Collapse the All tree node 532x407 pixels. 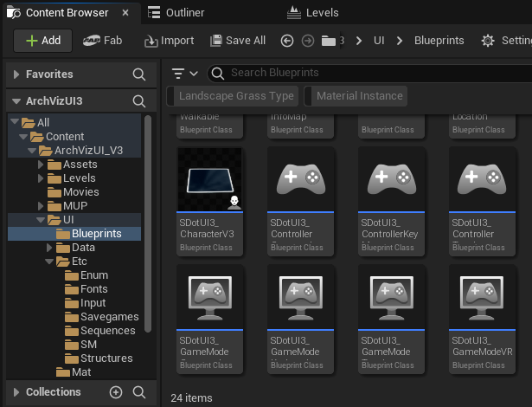point(15,121)
